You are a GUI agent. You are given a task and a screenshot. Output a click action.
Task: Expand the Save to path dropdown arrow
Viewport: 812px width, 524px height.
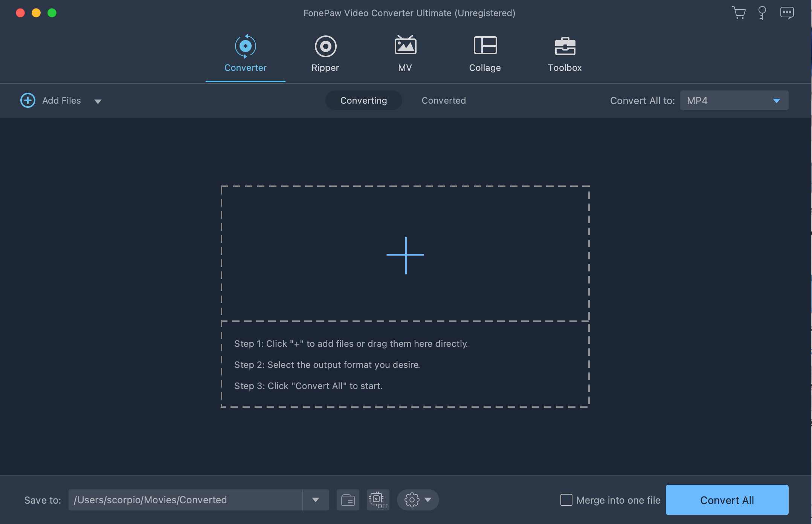(x=316, y=500)
